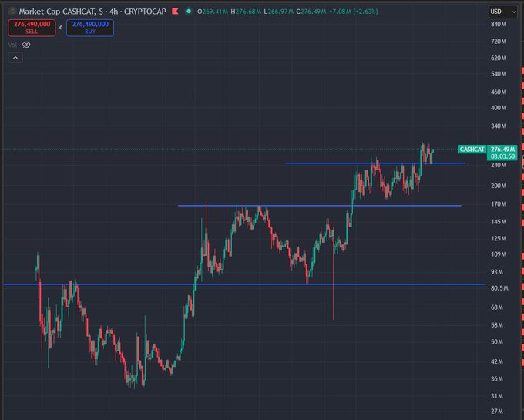Image resolution: width=524 pixels, height=420 pixels.
Task: Click the 145M price axis label
Action: [499, 221]
